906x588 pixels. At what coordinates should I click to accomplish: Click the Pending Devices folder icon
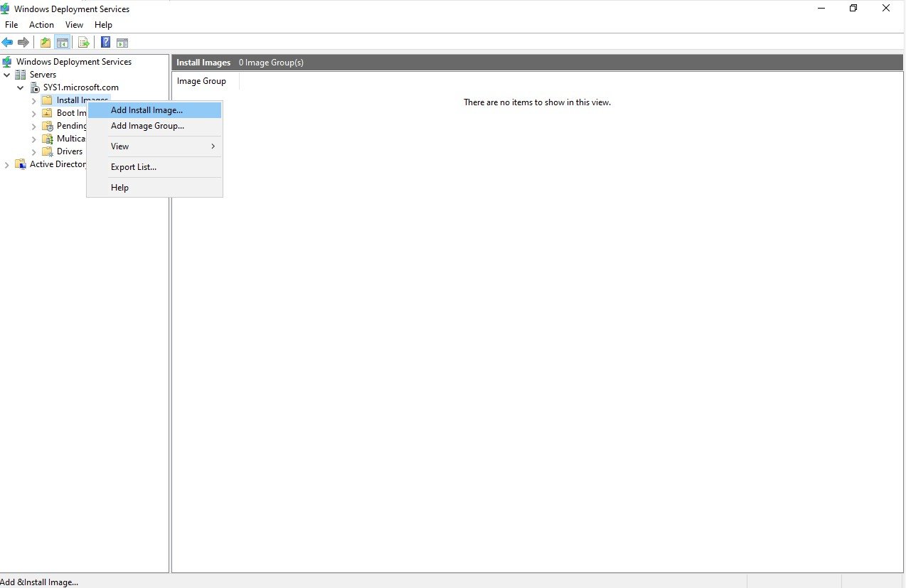(48, 126)
